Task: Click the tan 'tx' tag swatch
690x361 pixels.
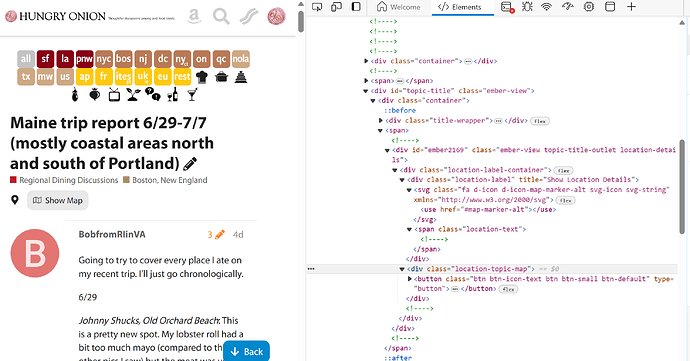Action: [x=26, y=77]
